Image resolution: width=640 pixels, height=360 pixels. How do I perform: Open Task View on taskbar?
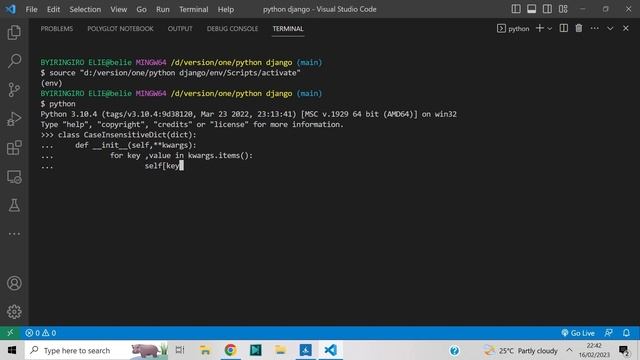[x=180, y=350]
